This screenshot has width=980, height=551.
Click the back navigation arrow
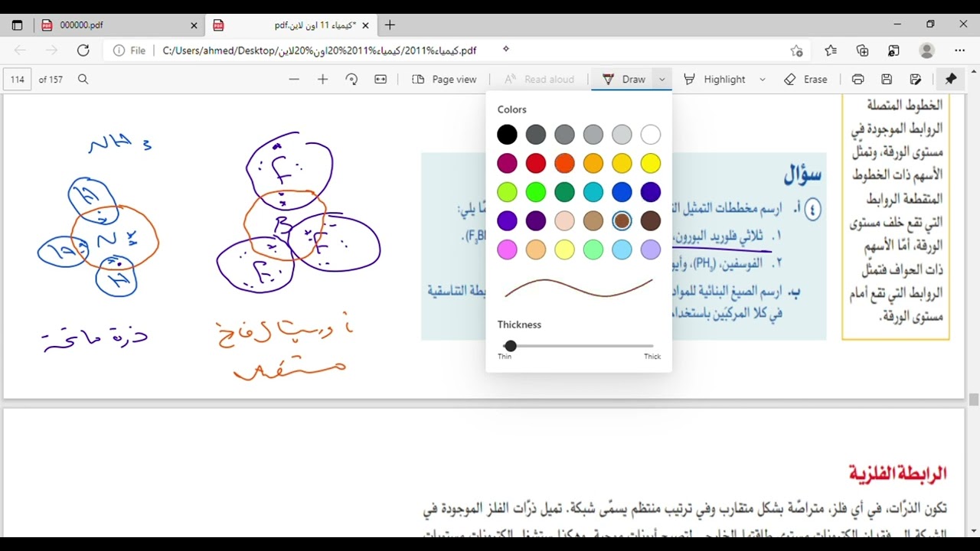(x=20, y=51)
